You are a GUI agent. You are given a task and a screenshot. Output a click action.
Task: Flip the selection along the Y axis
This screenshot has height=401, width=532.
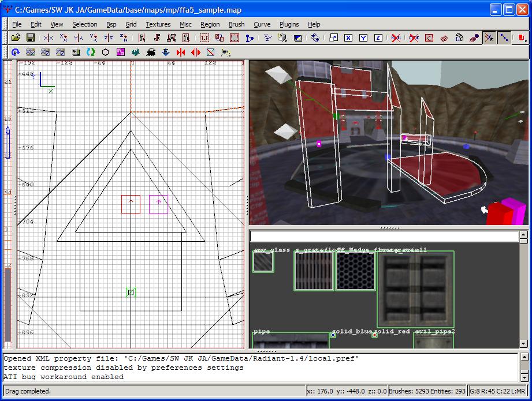click(x=79, y=38)
